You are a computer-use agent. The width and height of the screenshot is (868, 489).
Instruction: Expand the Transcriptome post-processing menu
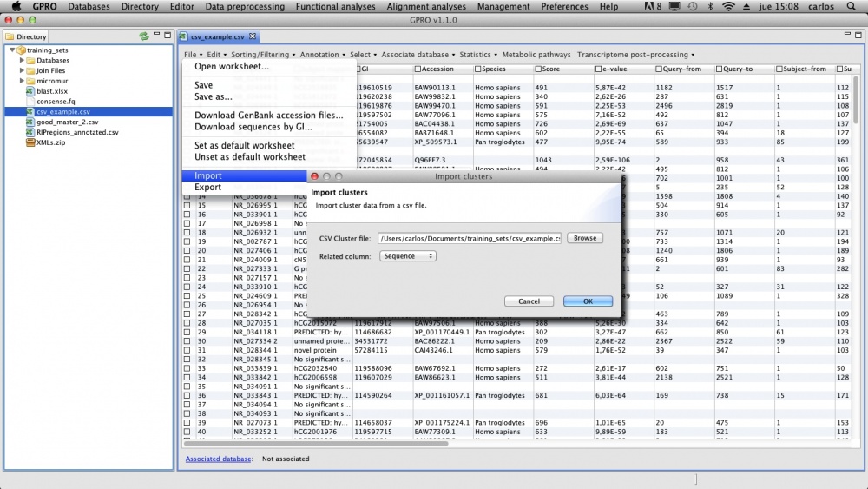(635, 55)
